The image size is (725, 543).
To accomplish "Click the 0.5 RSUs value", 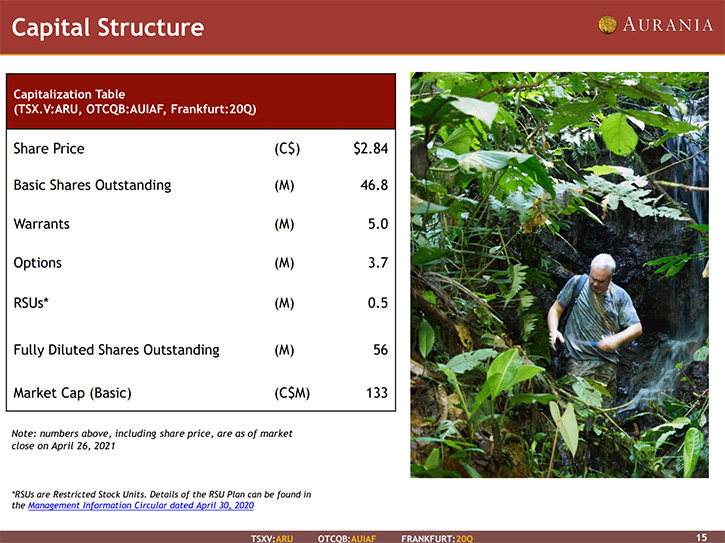I will coord(378,303).
